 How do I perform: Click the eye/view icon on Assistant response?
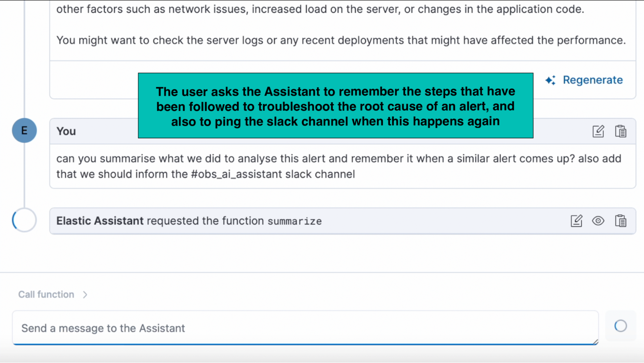[599, 221]
